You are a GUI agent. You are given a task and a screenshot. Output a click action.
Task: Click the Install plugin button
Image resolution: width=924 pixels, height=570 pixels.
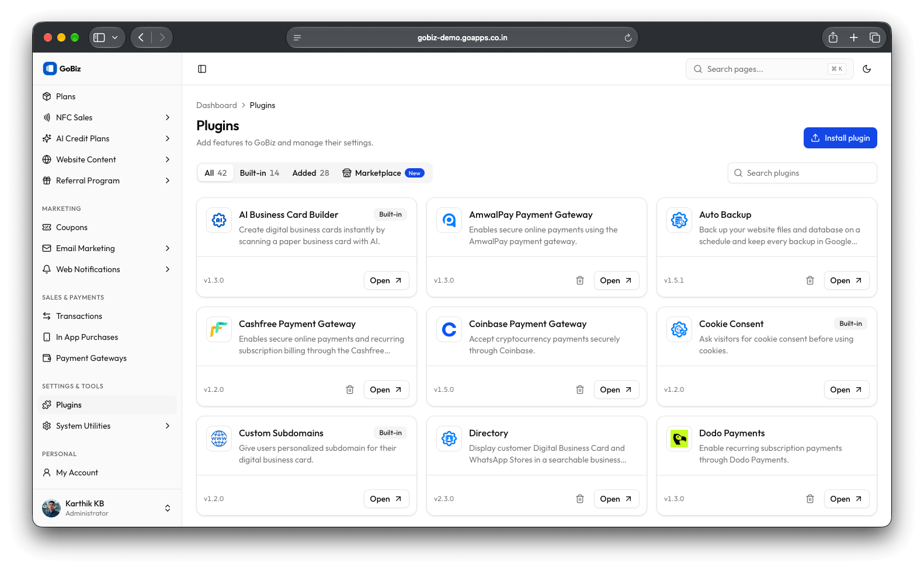840,138
